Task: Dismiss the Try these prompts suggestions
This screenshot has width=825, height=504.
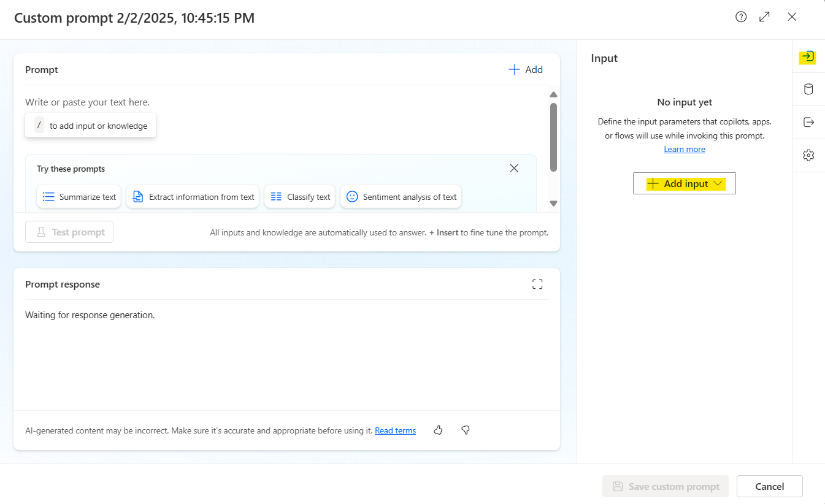Action: pos(514,167)
